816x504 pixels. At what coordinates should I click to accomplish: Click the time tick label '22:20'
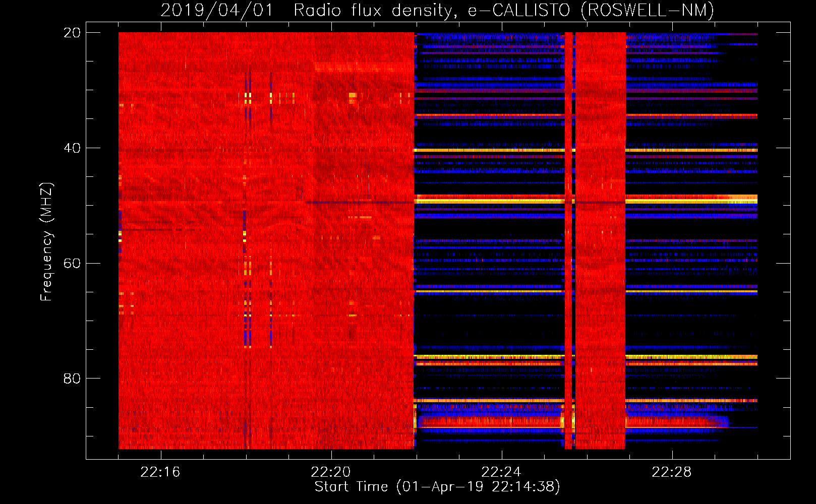330,472
